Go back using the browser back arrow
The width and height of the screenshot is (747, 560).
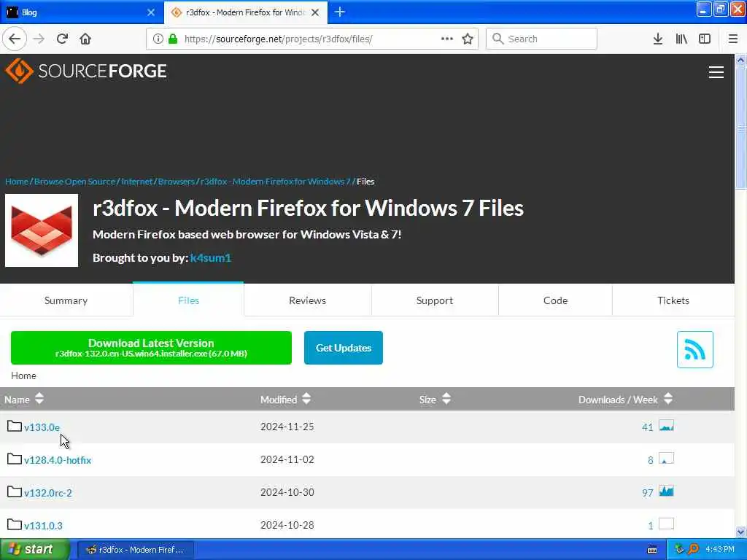(15, 39)
